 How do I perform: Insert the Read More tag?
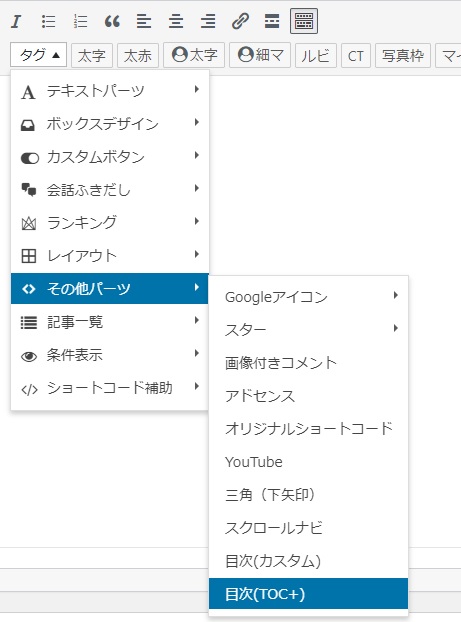(272, 21)
